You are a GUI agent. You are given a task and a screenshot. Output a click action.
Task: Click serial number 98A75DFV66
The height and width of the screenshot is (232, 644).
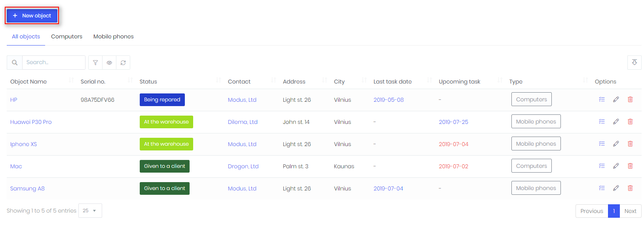pos(97,100)
